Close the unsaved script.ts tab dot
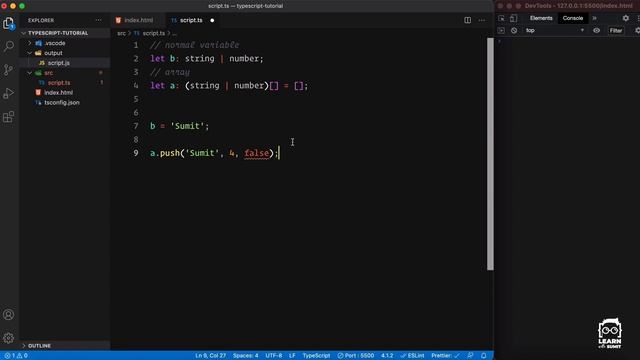Screen dimensions: 640x360 [212, 20]
